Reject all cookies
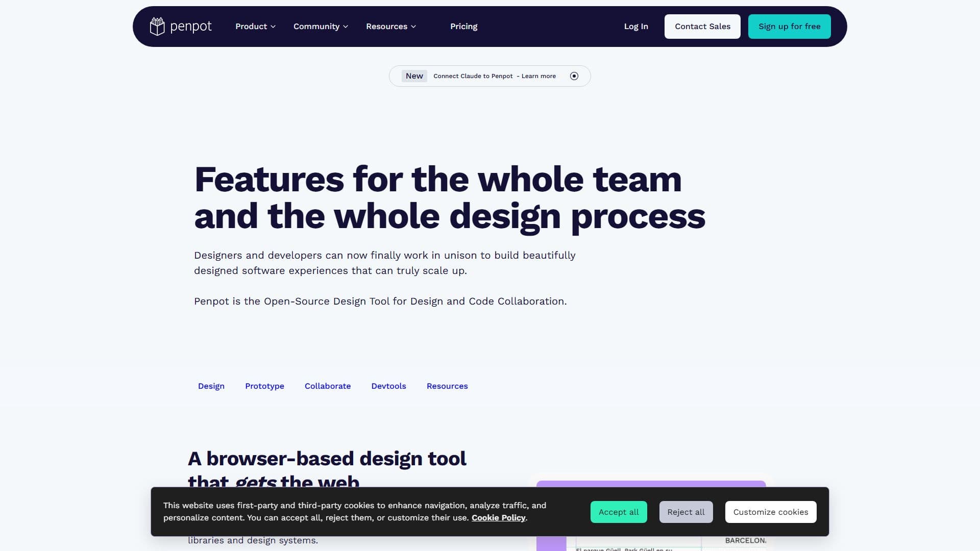The height and width of the screenshot is (551, 980). [x=686, y=512]
